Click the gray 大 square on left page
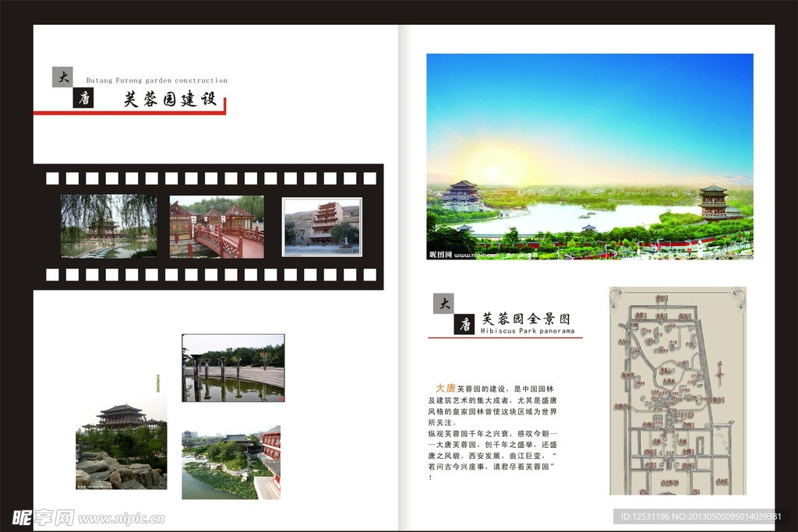 click(x=62, y=77)
